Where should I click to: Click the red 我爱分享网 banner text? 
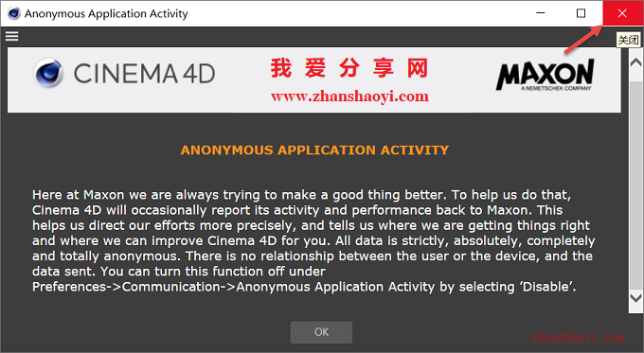pos(349,68)
